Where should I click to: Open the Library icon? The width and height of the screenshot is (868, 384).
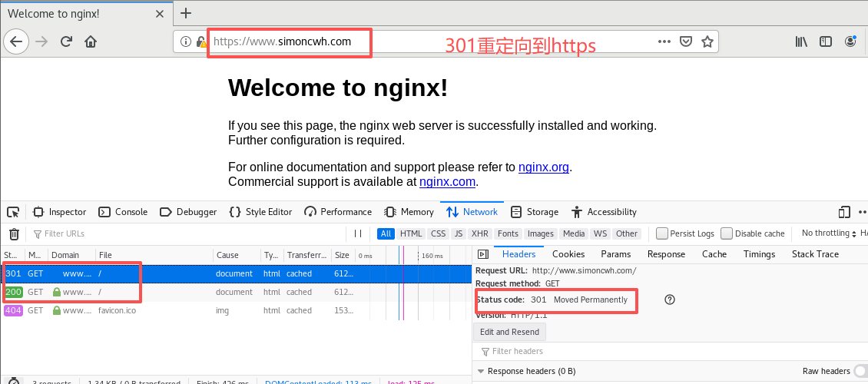click(x=802, y=41)
